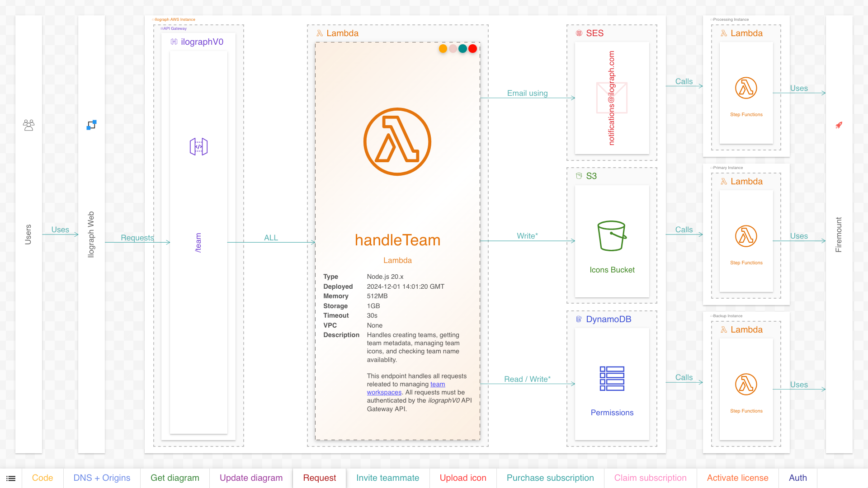Select the Invite teammate tab
This screenshot has width=868, height=488.
coord(387,478)
